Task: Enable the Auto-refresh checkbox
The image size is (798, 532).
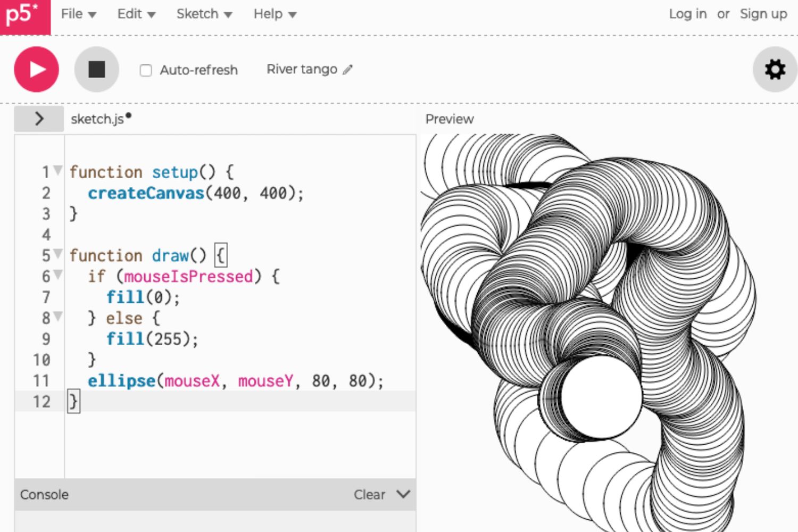Action: tap(146, 70)
